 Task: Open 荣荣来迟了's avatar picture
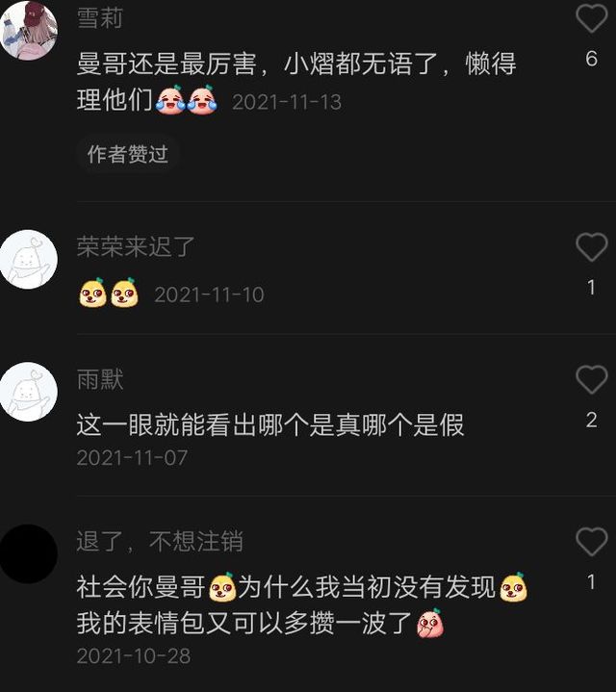tap(28, 259)
